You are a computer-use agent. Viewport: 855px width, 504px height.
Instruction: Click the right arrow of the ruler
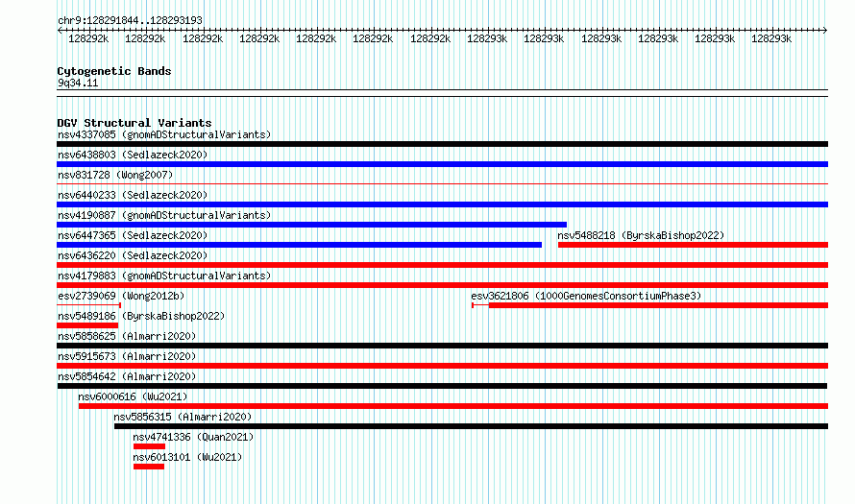click(x=825, y=31)
